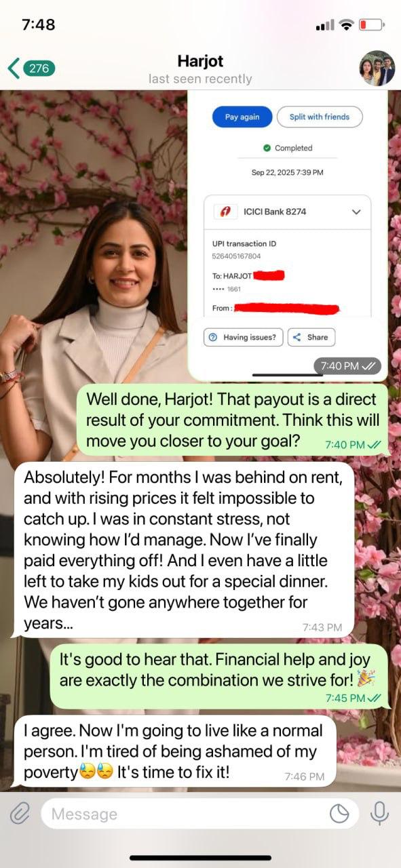The height and width of the screenshot is (868, 401).
Task: Open Harjot contact name header
Action: pos(200,61)
